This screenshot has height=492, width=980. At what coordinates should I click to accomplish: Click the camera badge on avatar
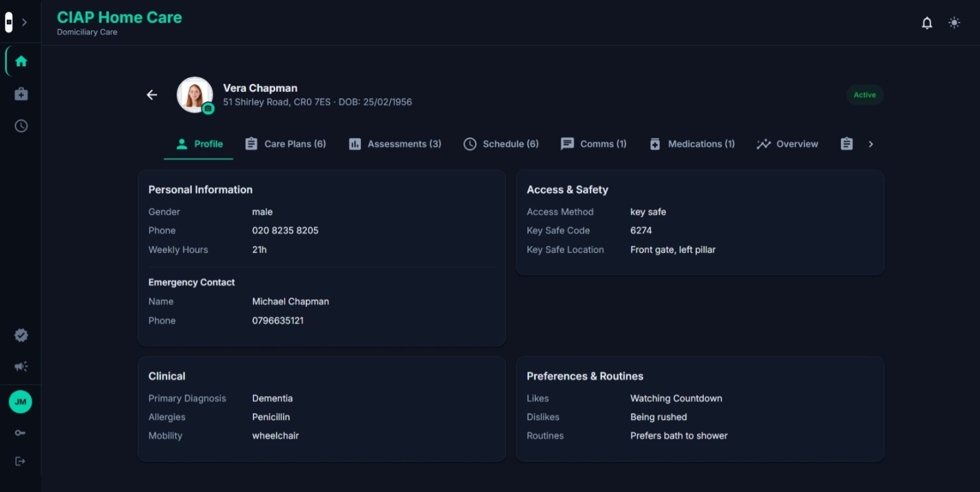208,108
